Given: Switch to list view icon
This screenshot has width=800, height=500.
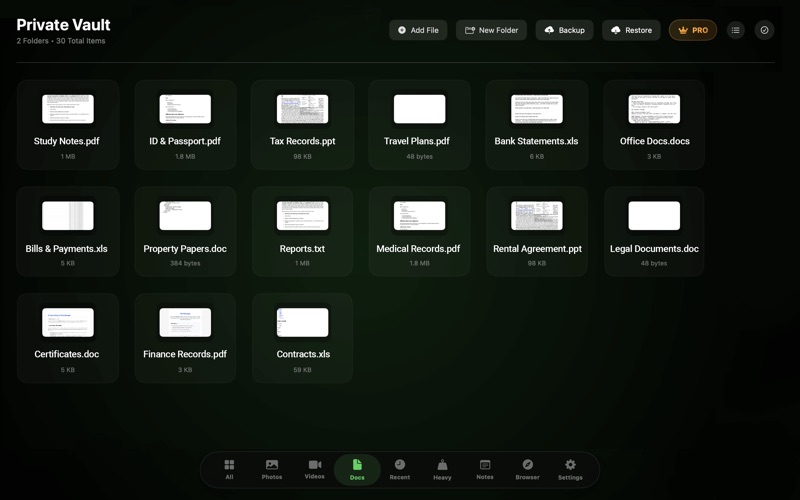Looking at the screenshot, I should tap(735, 30).
